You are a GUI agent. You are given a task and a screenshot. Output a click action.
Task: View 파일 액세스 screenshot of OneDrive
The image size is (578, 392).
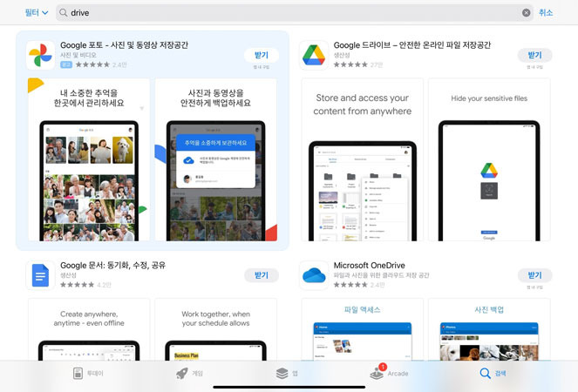[x=363, y=329]
